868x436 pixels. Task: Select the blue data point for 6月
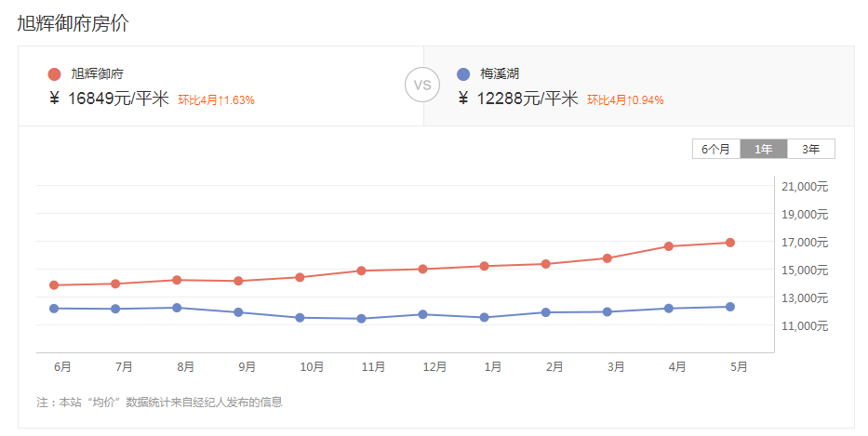(x=54, y=309)
